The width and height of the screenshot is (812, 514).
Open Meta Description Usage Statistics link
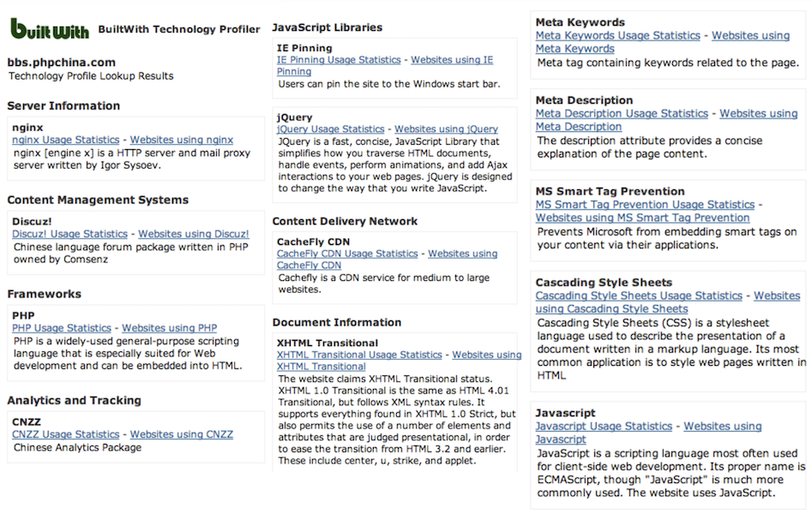click(x=622, y=113)
